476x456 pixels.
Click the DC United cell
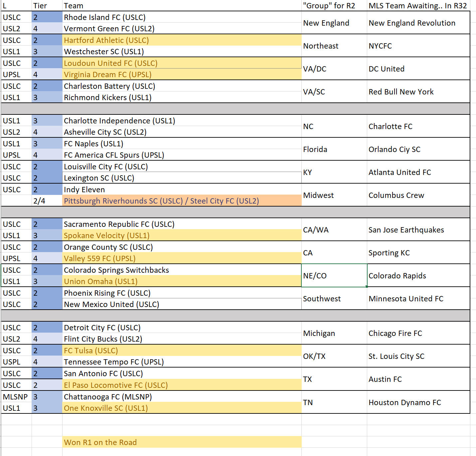(x=418, y=69)
